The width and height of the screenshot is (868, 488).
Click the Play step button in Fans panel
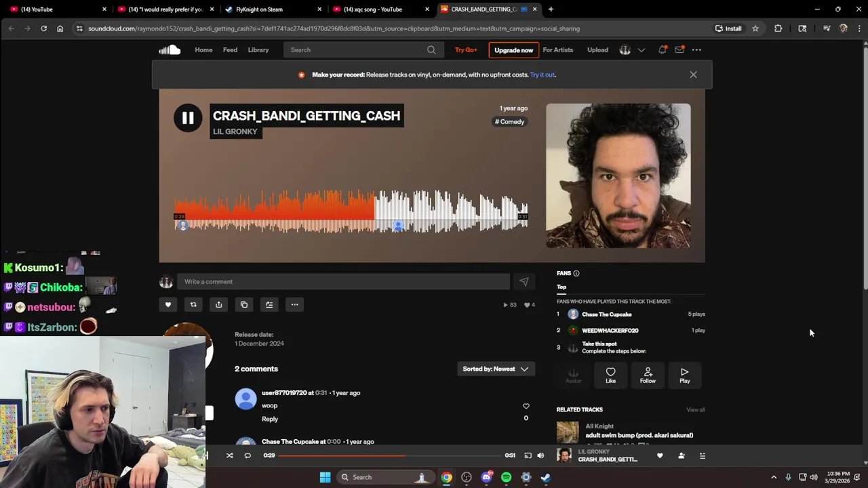pos(685,375)
